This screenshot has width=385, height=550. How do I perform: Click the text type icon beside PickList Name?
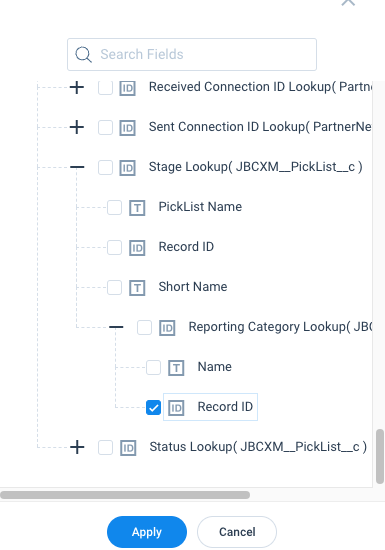(x=137, y=208)
